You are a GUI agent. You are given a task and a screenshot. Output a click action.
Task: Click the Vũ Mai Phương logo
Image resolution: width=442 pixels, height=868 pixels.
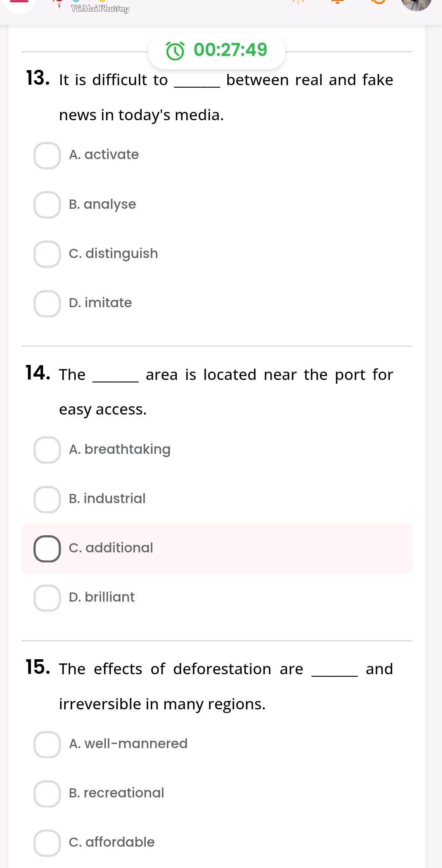[x=99, y=8]
